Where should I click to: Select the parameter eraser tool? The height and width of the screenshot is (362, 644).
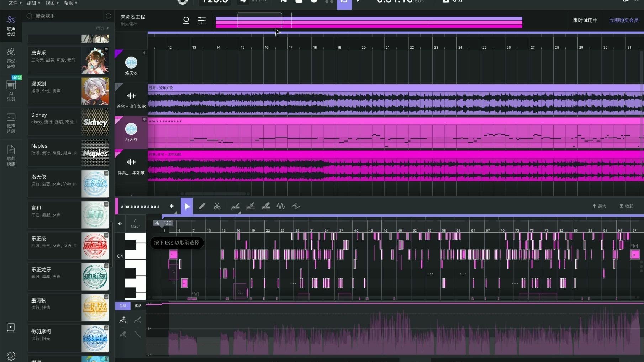click(123, 334)
